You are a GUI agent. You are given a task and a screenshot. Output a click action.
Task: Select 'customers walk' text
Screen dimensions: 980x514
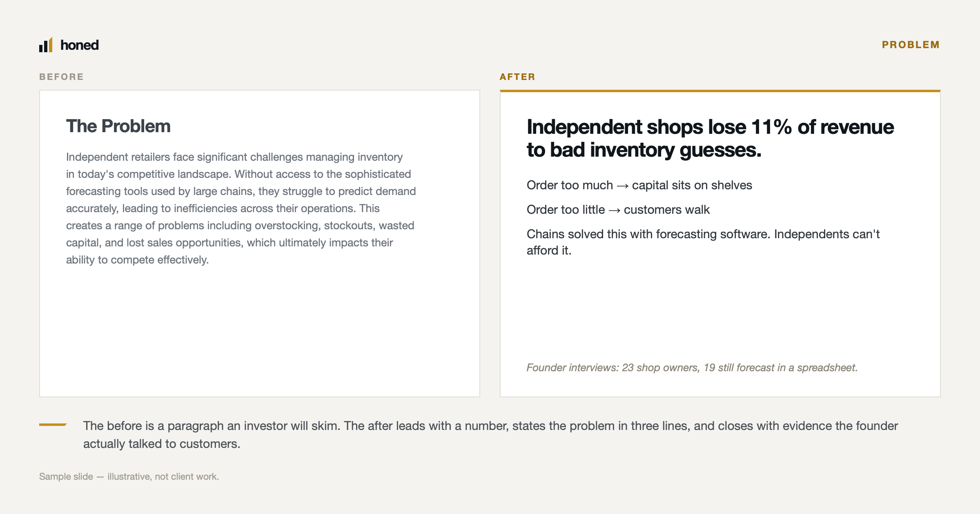tap(667, 210)
